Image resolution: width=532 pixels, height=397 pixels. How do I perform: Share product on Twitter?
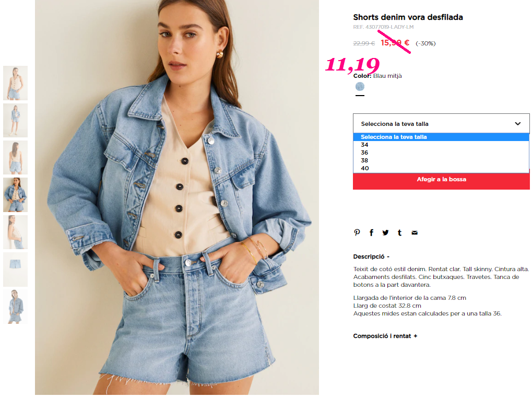click(x=385, y=232)
